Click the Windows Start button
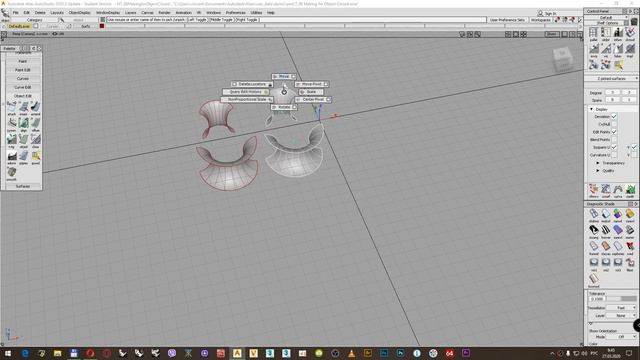This screenshot has width=640, height=360. [x=8, y=353]
